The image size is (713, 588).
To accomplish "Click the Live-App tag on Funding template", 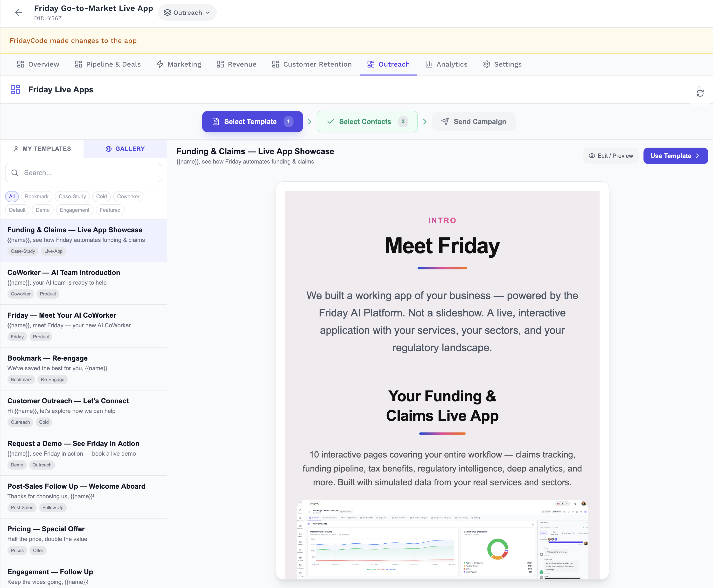I will point(53,251).
